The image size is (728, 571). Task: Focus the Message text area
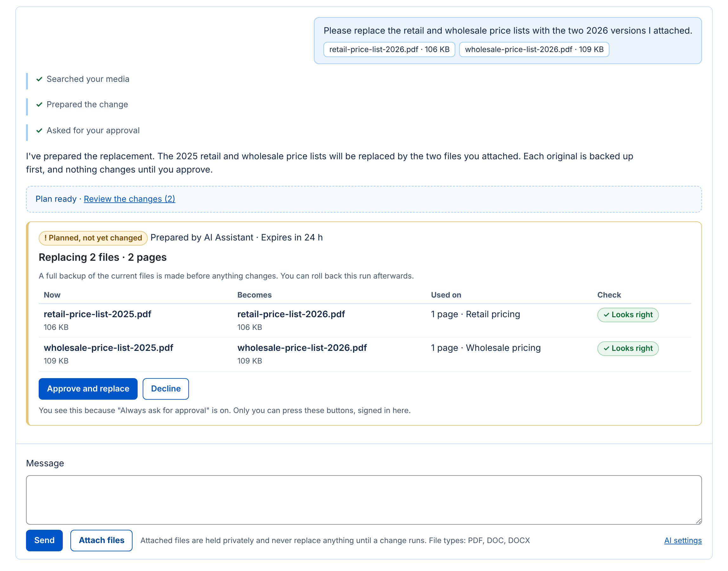point(364,499)
